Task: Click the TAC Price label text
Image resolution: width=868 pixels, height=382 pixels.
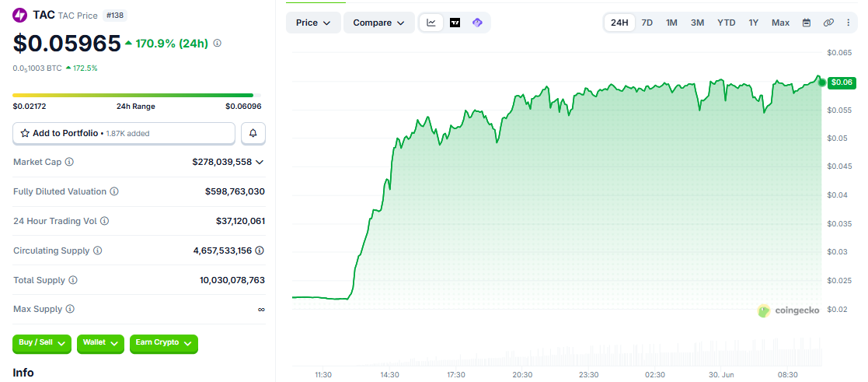Action: pos(78,16)
